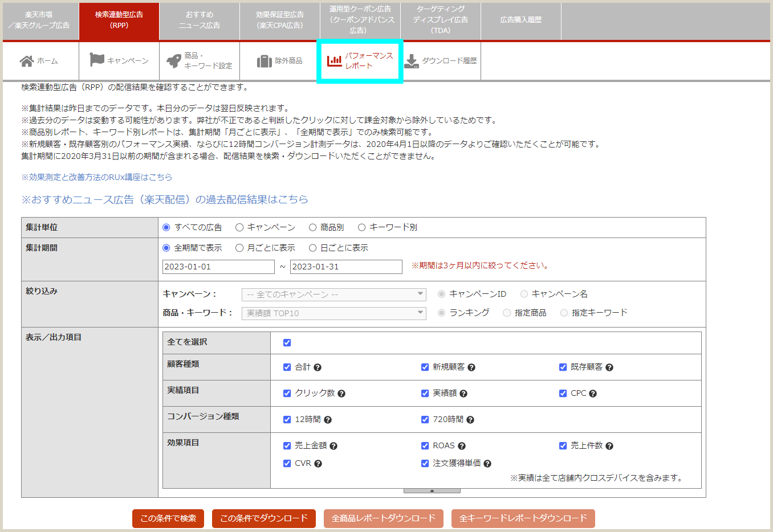This screenshot has width=773, height=532.
Task: Open 楽天市場／楽天グループ広告 tab
Action: (40, 21)
